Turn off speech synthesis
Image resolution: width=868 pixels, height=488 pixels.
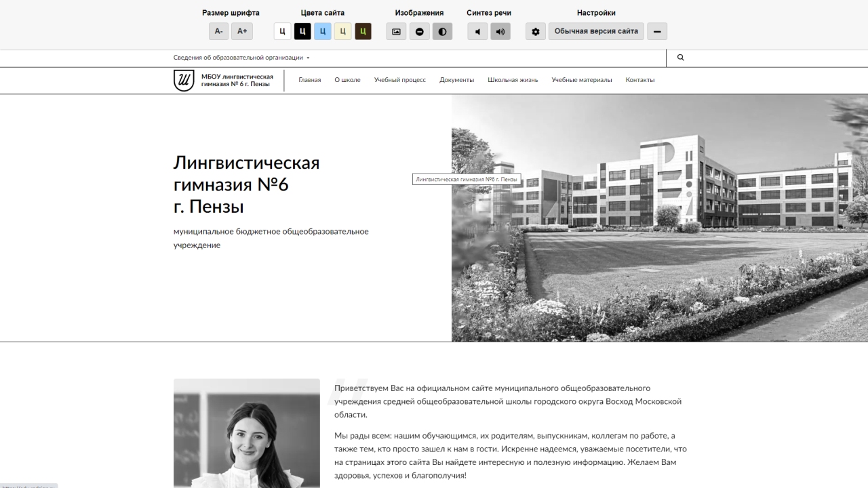pos(477,31)
